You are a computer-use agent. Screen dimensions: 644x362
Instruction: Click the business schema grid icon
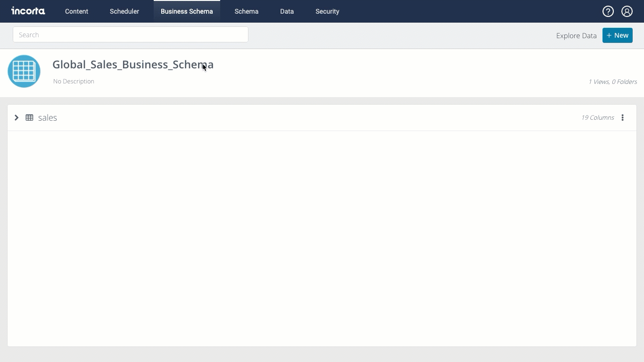click(x=24, y=71)
